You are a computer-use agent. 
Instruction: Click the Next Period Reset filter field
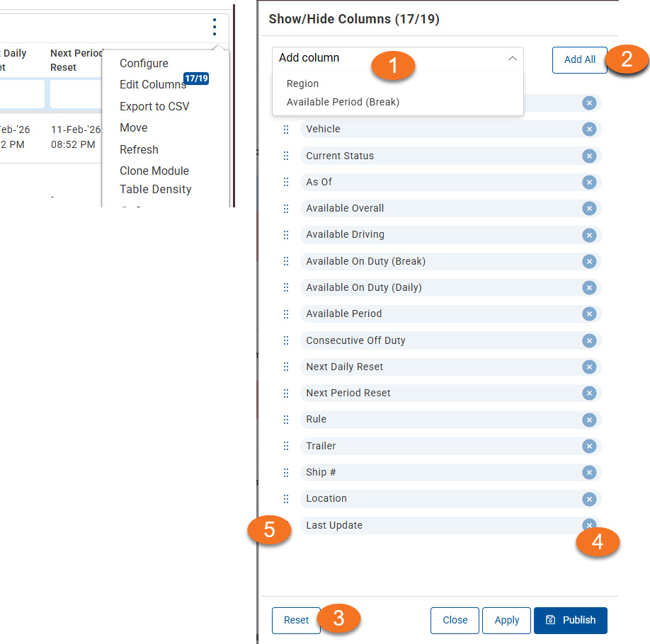click(x=76, y=95)
